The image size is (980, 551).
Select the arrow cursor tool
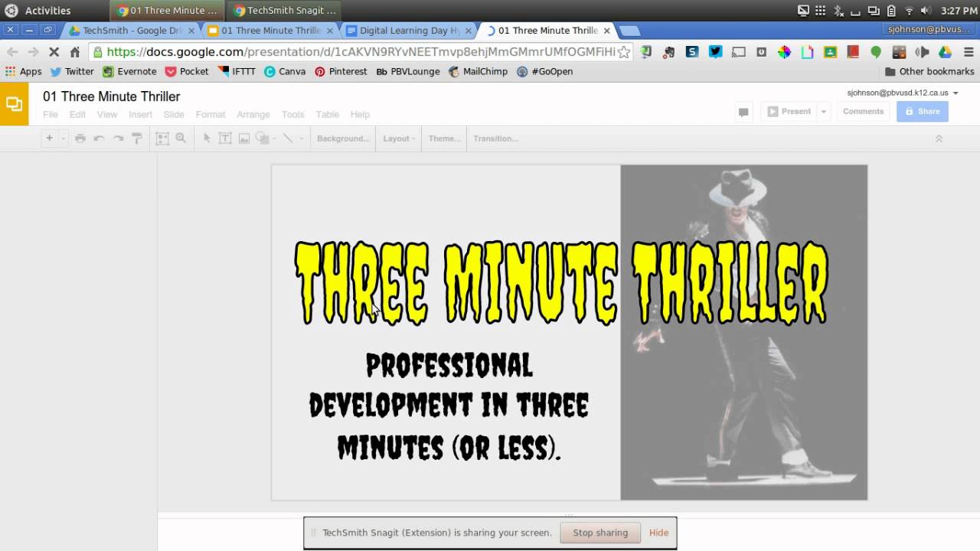[x=207, y=139]
